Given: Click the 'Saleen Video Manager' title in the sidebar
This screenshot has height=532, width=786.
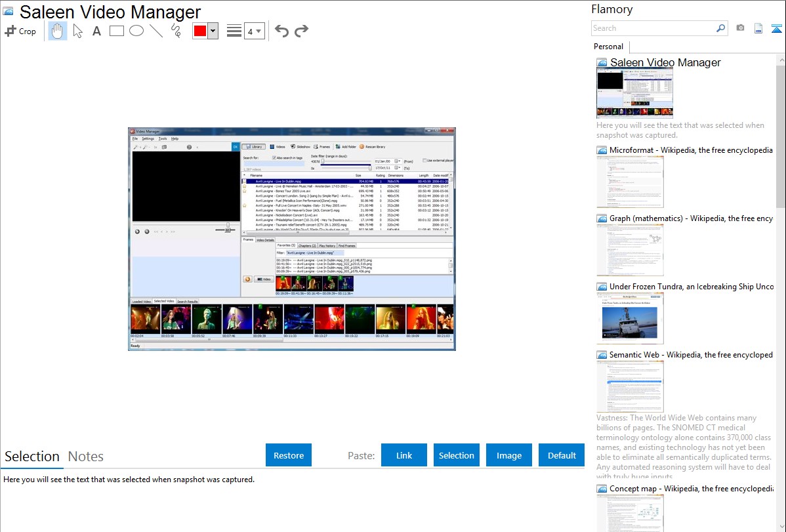Looking at the screenshot, I should click(x=665, y=63).
